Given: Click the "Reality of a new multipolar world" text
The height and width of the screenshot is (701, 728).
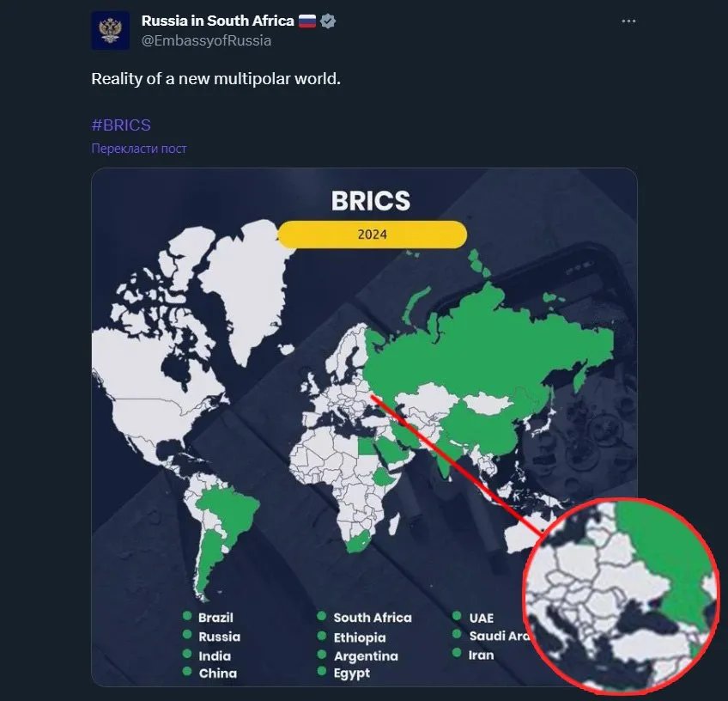Looking at the screenshot, I should pyautogui.click(x=216, y=78).
